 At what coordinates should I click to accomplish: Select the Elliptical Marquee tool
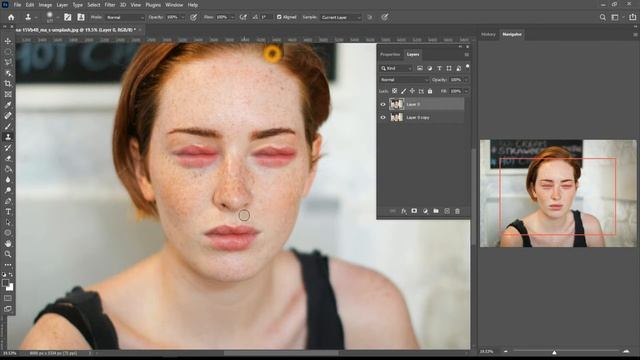8,52
